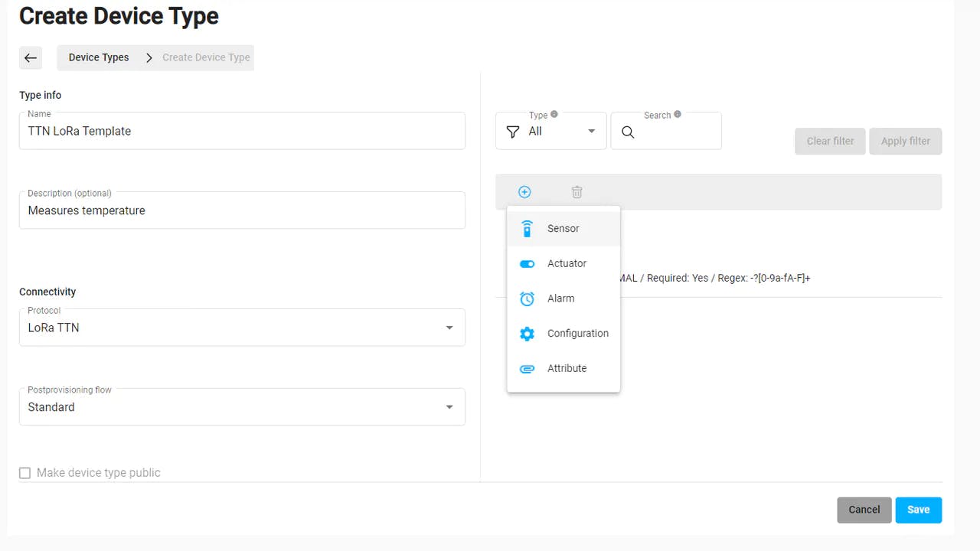This screenshot has width=980, height=551.
Task: Choose Configuration from the add menu
Action: click(563, 334)
